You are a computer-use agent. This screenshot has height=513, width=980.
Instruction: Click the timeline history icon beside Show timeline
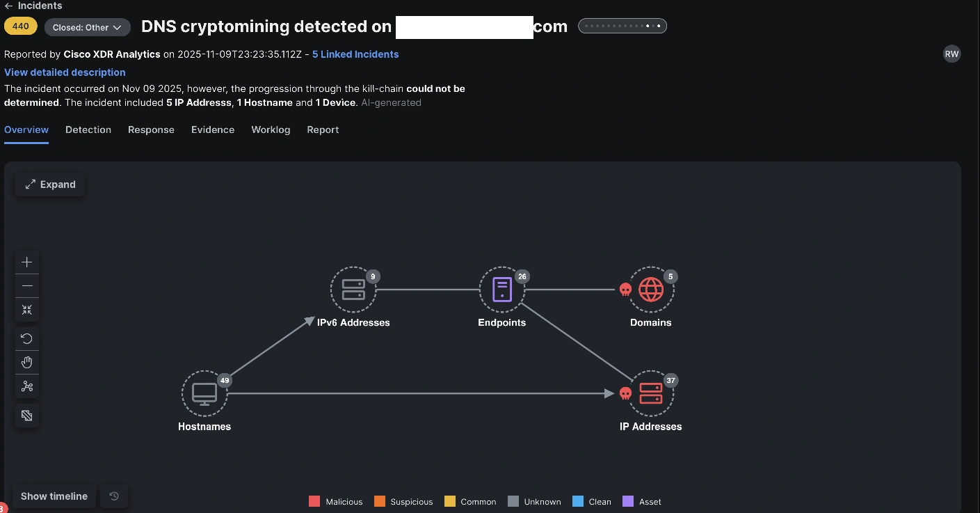click(113, 496)
